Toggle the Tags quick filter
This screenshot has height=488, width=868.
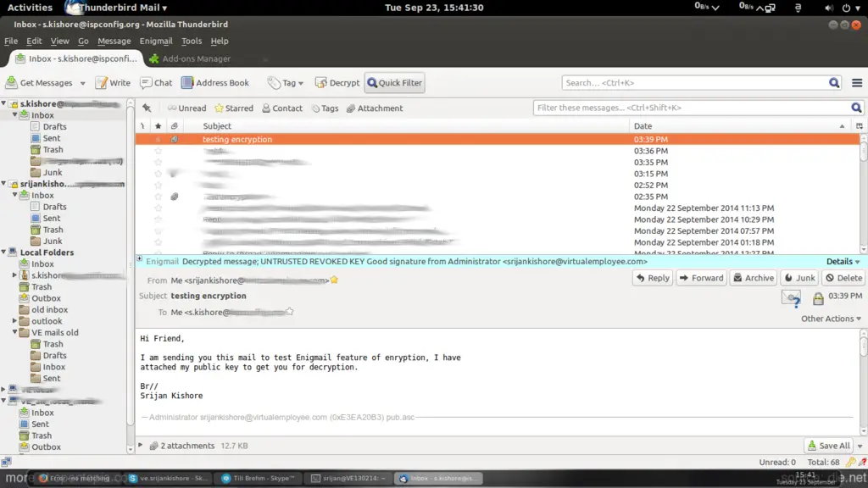(325, 108)
